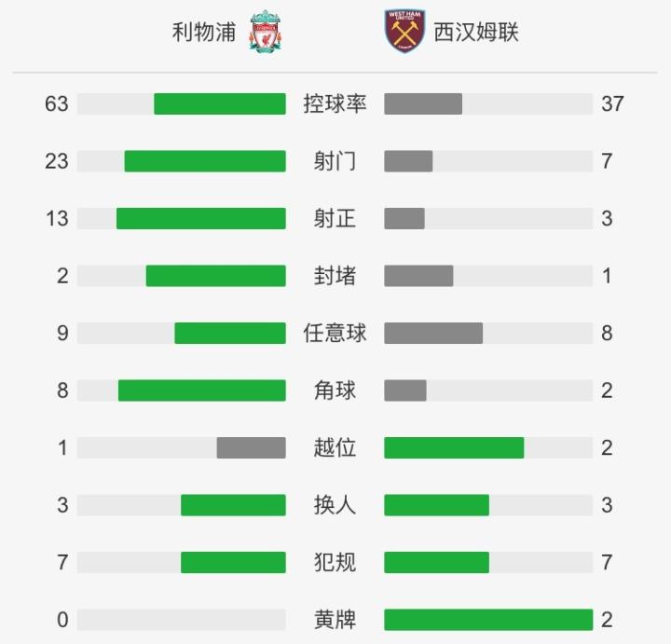Click Liverpool's shots on target value 13
The height and width of the screenshot is (644, 671).
[x=57, y=219]
